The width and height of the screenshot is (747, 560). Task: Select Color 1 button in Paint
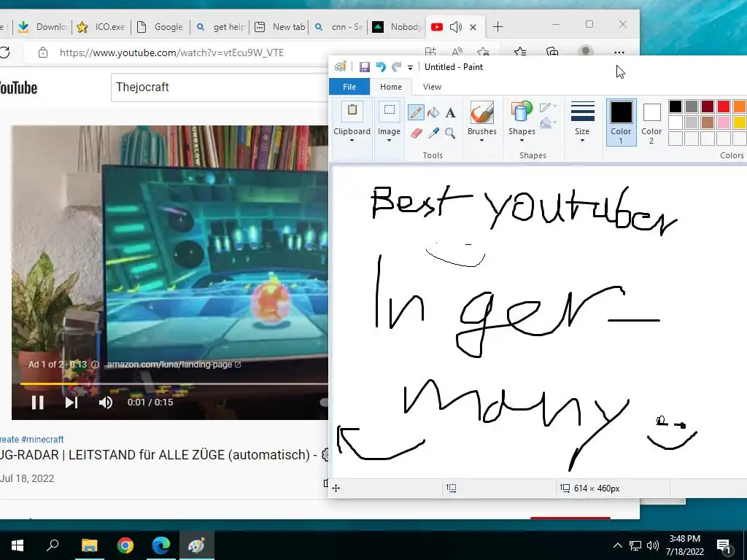click(622, 122)
